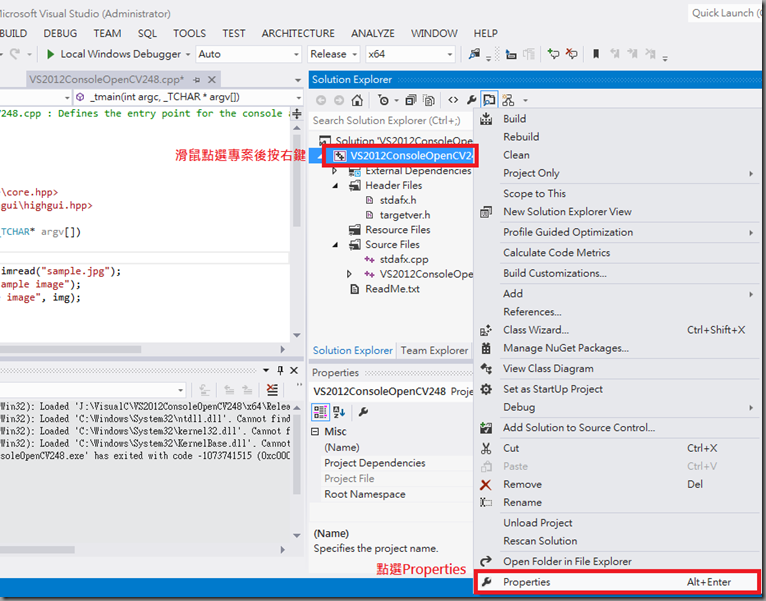Select the targetver.h file
Viewport: 766px width, 601px height.
point(405,215)
